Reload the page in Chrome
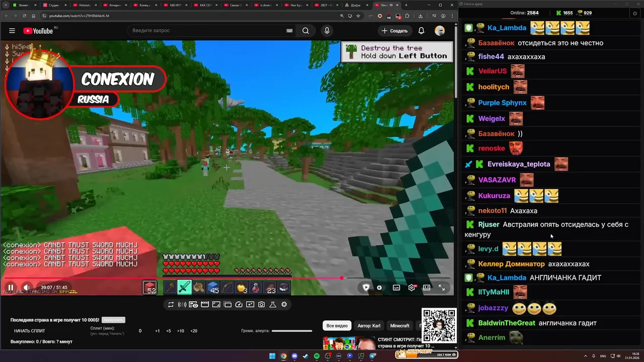Viewport: 644px width, 362px height. pos(24,16)
